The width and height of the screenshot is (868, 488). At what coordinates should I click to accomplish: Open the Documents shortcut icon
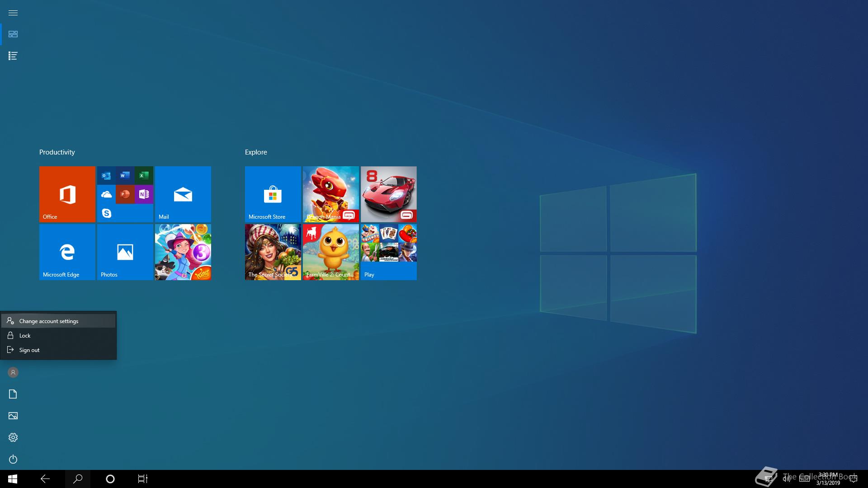[13, 394]
